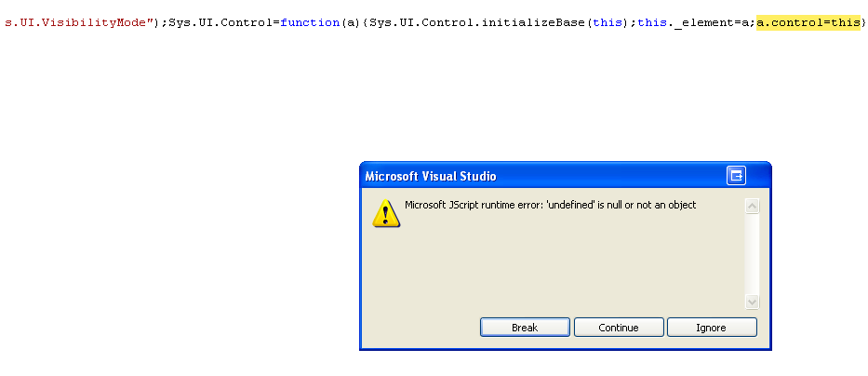Image resolution: width=868 pixels, height=376 pixels.
Task: Click the yellow warning triangle icon
Action: 386,214
